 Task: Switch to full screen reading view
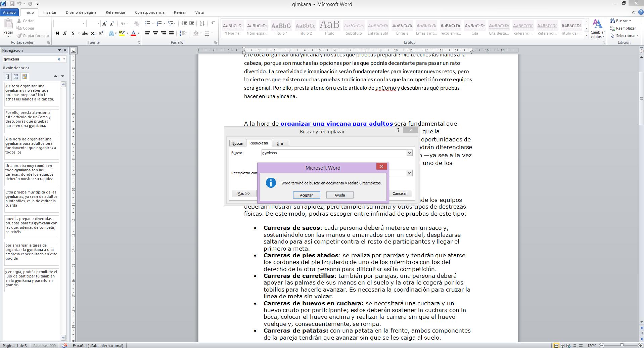coord(562,346)
